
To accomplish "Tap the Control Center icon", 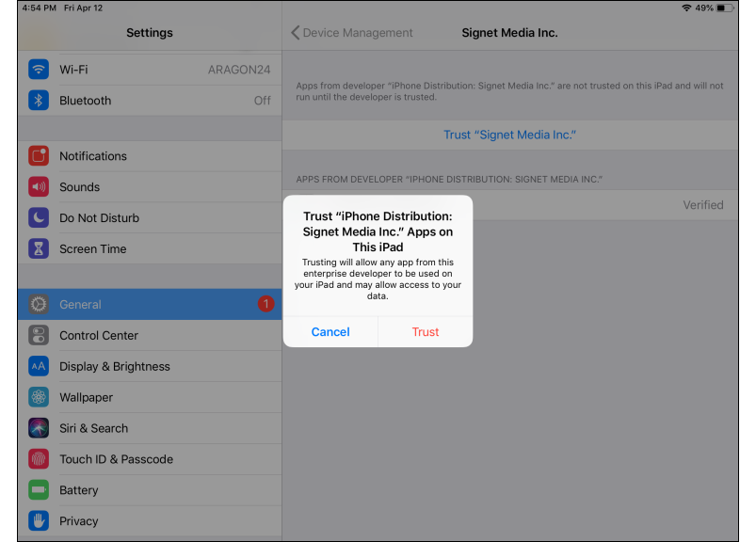I will 39,336.
